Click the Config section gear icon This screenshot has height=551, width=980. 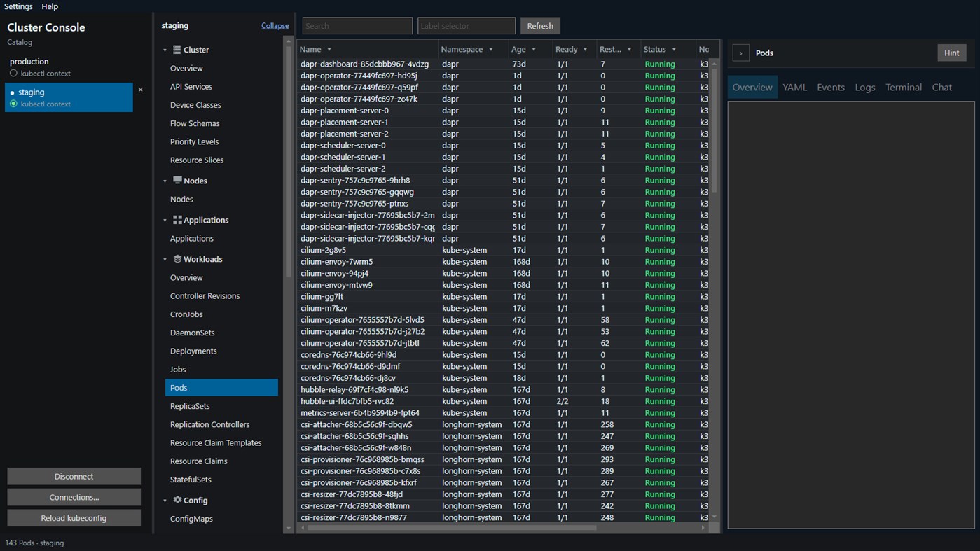[177, 500]
